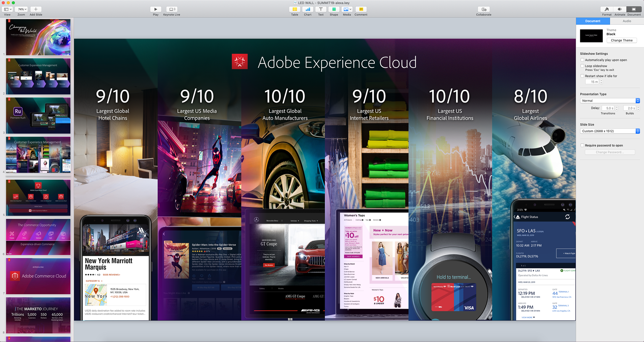Open the Document inspector icon
Image resolution: width=644 pixels, height=342 pixels.
tap(634, 9)
